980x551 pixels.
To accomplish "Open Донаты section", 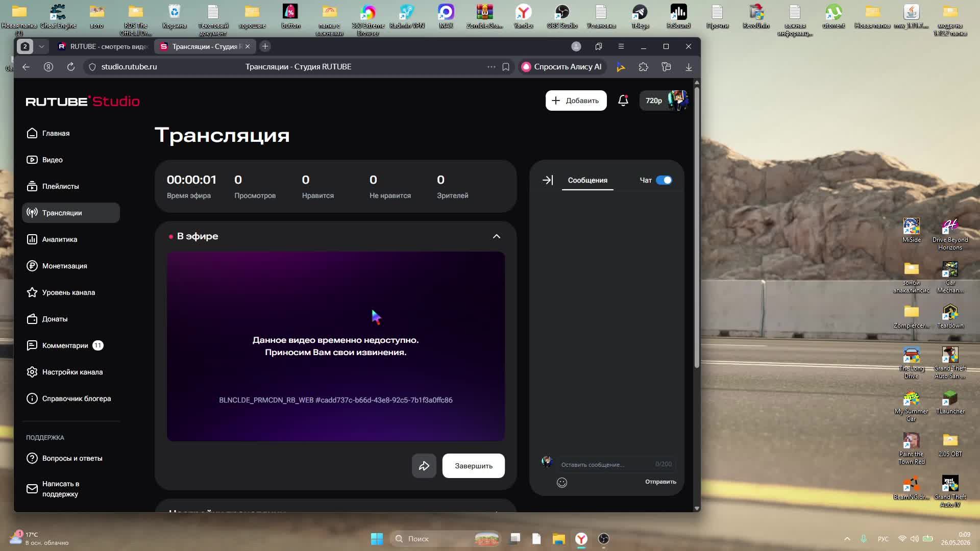I will click(x=47, y=319).
